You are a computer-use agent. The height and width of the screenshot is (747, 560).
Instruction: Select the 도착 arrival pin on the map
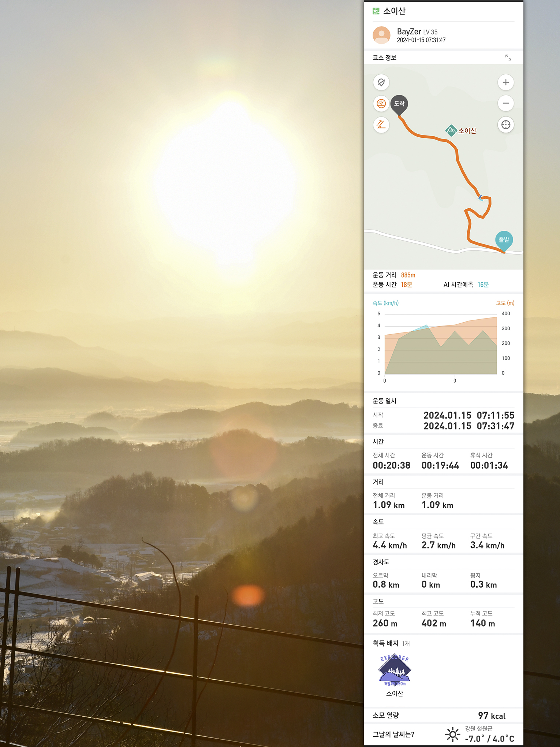coord(399,105)
